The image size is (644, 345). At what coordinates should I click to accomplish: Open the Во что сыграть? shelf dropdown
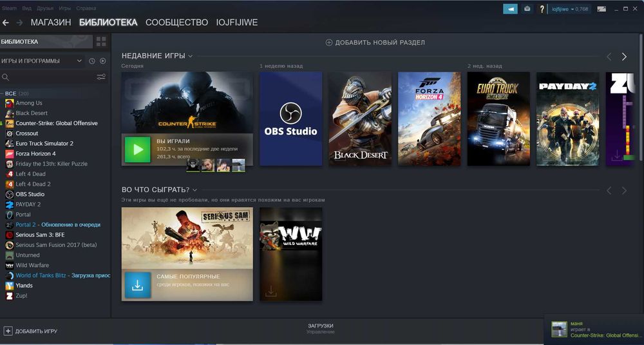pyautogui.click(x=194, y=190)
